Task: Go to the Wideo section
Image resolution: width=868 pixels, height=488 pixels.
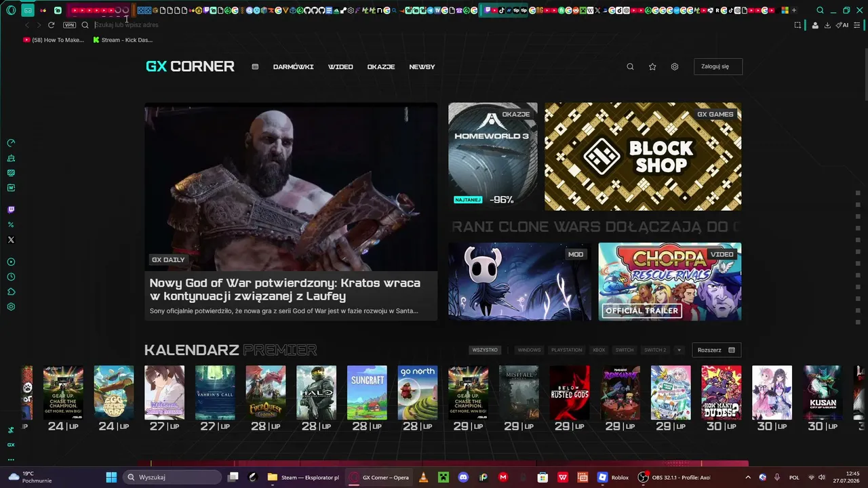Action: (x=340, y=66)
